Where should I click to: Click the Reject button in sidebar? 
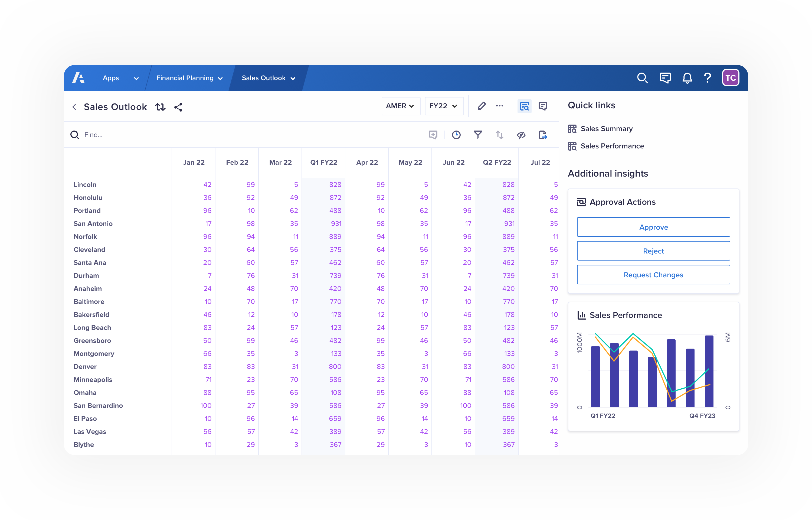click(653, 251)
